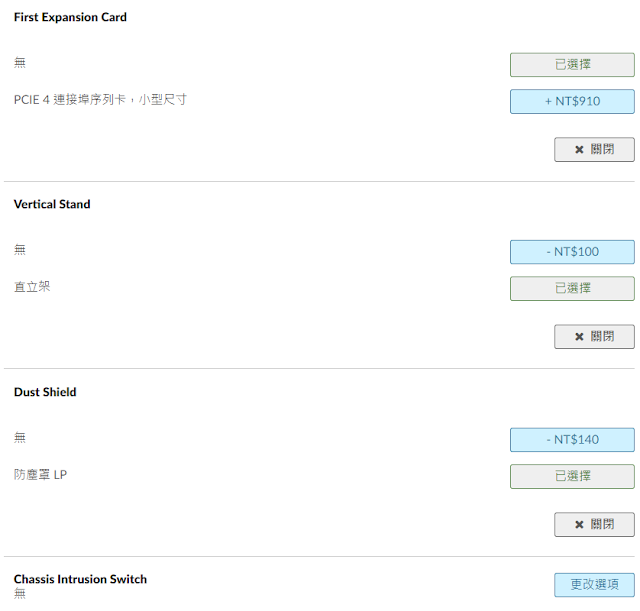Open 更改選項 for Chassis Intrusion Switch
This screenshot has height=611, width=640.
(594, 585)
